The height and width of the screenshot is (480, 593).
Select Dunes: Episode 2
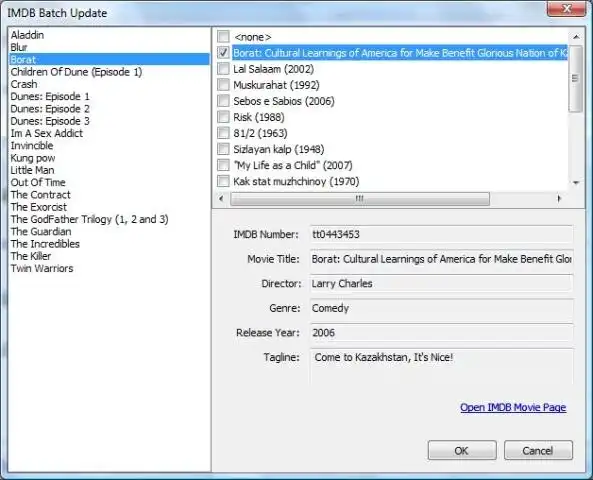click(50, 109)
